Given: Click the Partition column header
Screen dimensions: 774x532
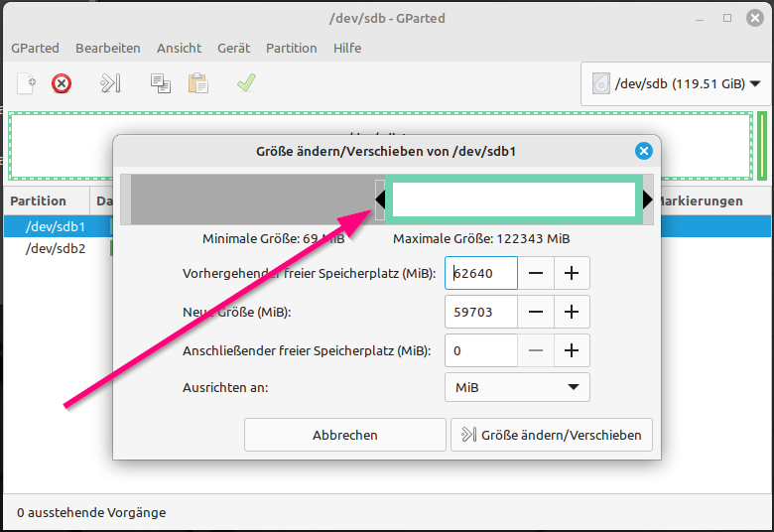Looking at the screenshot, I should pos(47,201).
